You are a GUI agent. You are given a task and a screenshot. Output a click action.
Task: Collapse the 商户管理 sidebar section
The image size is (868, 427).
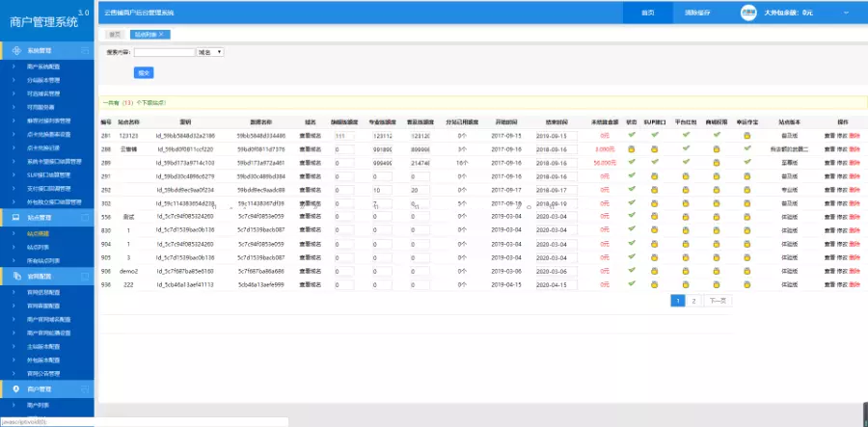pyautogui.click(x=85, y=388)
